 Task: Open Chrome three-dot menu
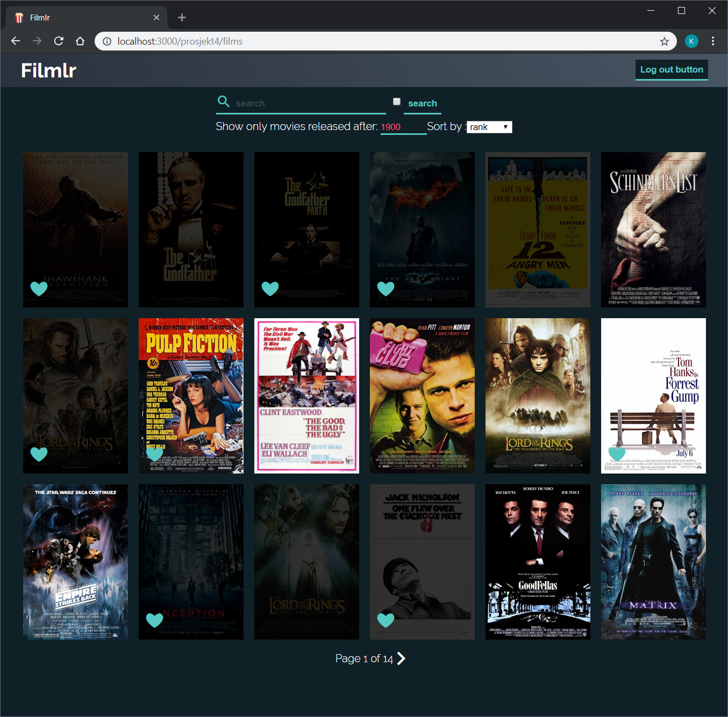tap(713, 41)
